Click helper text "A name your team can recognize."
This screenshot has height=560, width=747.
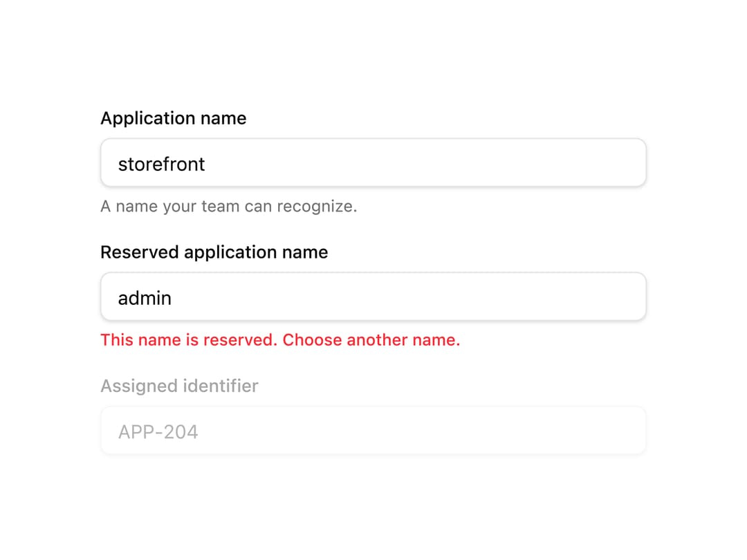[229, 206]
